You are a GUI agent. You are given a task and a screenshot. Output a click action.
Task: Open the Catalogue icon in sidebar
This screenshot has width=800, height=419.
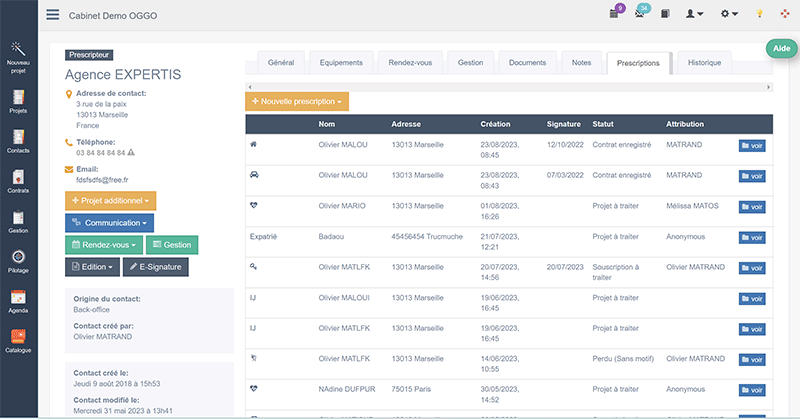18,341
